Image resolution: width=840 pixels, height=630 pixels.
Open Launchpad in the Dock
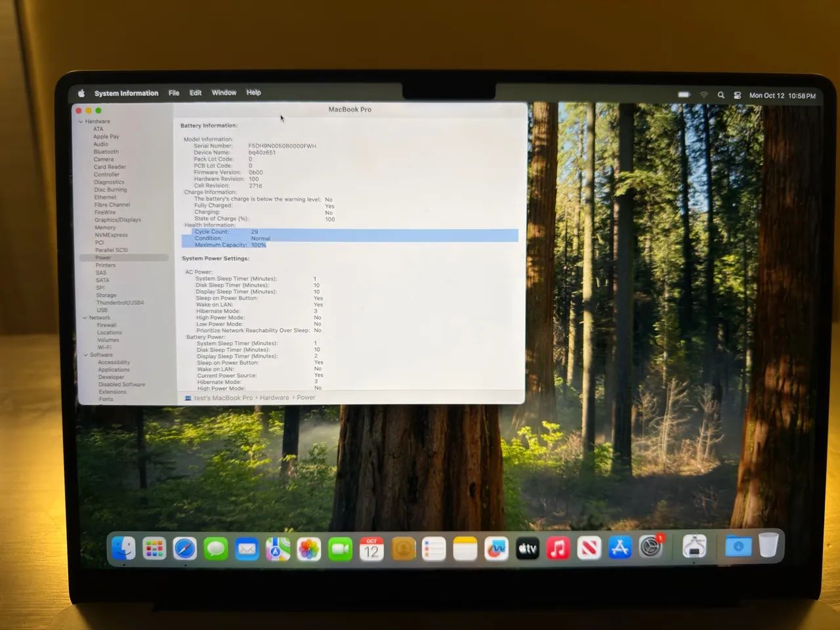pyautogui.click(x=154, y=549)
